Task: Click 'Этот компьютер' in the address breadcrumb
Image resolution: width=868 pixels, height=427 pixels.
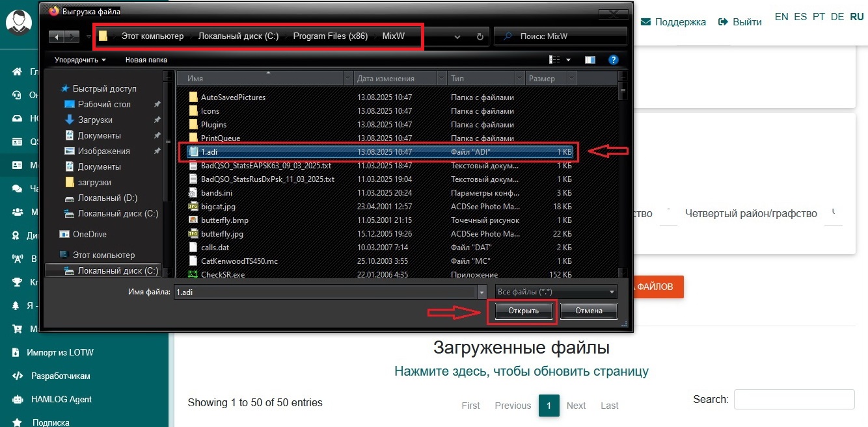Action: coord(152,36)
